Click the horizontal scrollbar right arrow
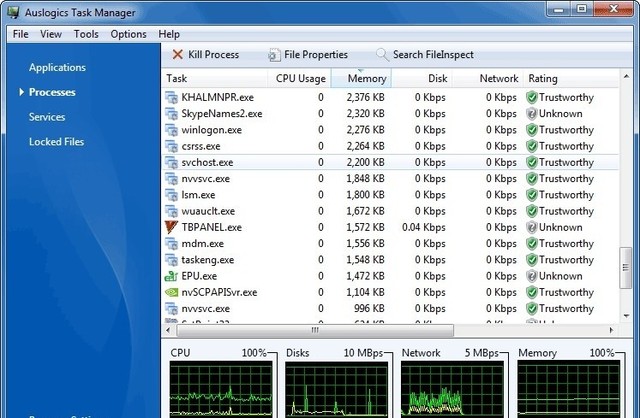Image resolution: width=640 pixels, height=418 pixels. [x=611, y=330]
